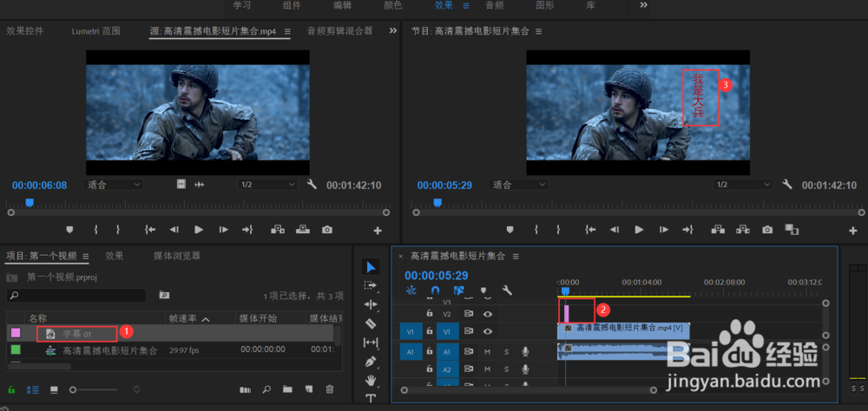
Task: Click find-in-bin folder icon beside search
Action: [x=164, y=295]
